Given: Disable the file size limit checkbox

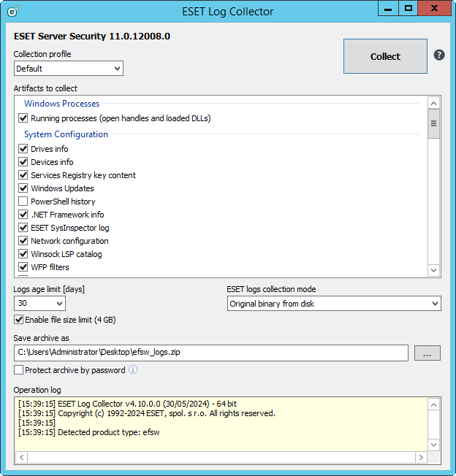Looking at the screenshot, I should coord(18,320).
